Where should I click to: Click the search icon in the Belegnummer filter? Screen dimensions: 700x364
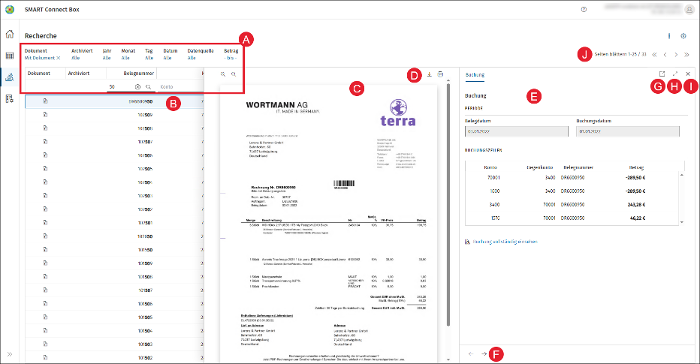[148, 87]
